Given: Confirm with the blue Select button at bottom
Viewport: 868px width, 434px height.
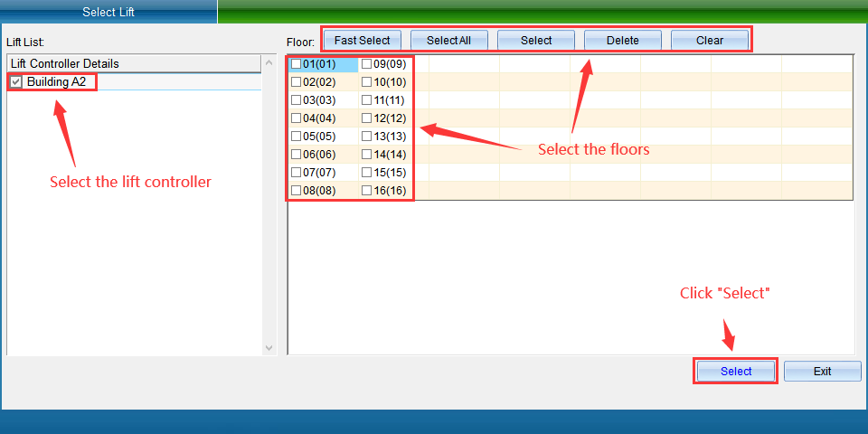Looking at the screenshot, I should click(x=736, y=372).
